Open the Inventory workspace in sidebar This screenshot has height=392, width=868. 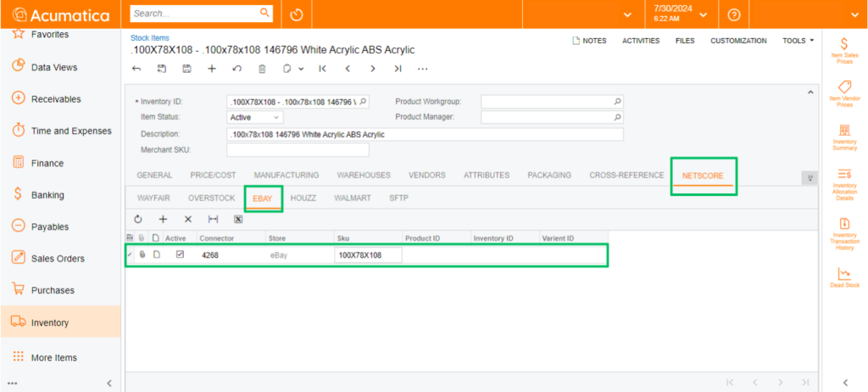pyautogui.click(x=50, y=322)
